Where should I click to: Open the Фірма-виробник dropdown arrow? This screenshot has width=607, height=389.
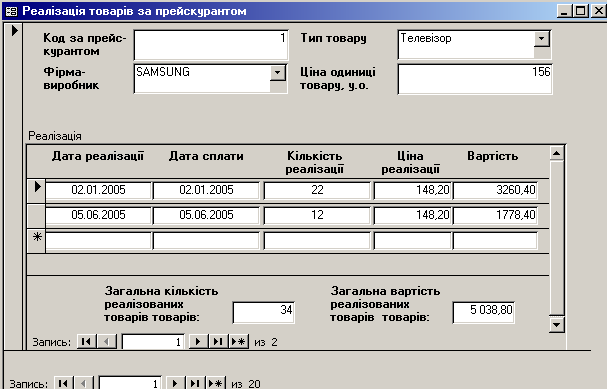coord(278,73)
